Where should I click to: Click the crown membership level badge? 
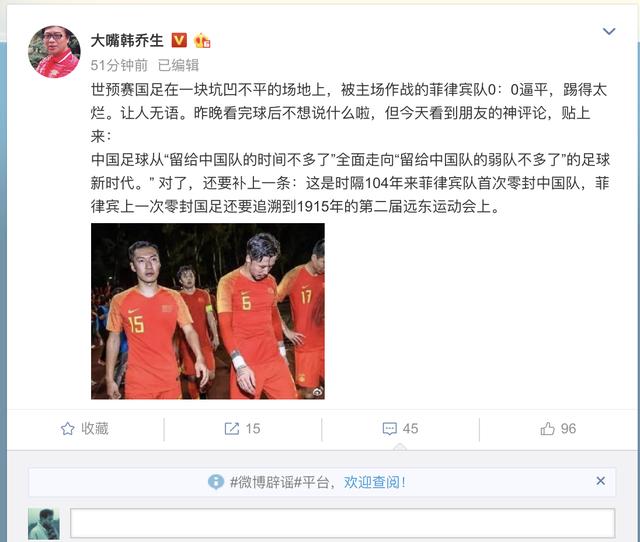(x=202, y=40)
